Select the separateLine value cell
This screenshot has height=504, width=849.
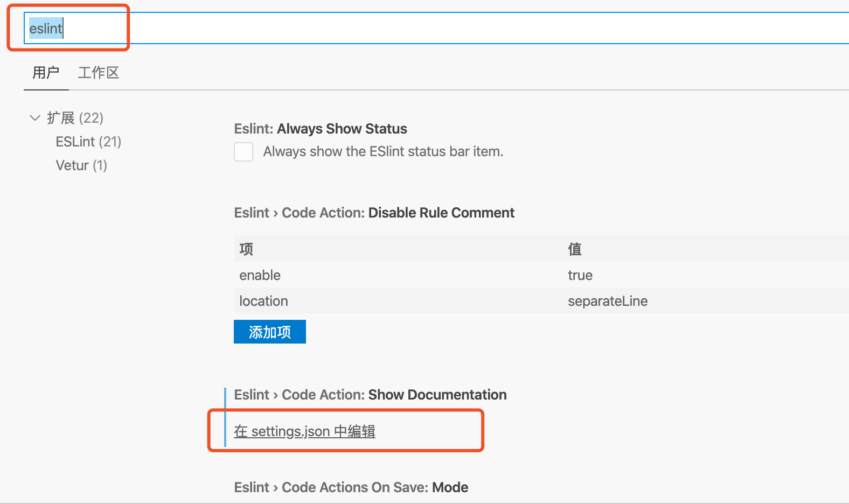608,301
